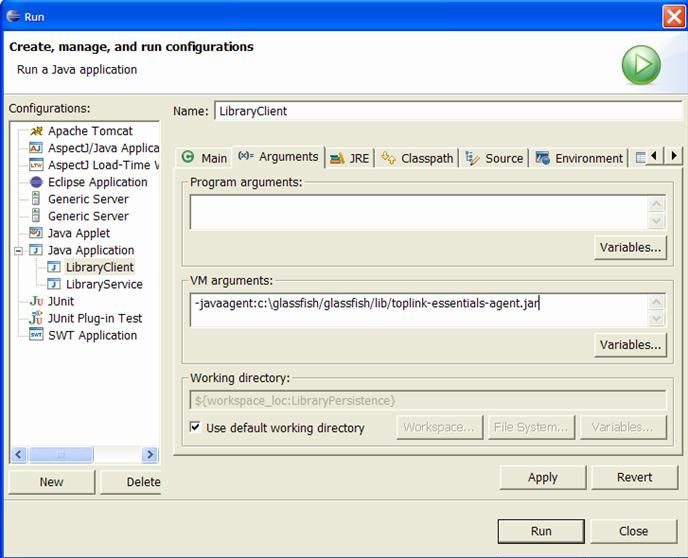The height and width of the screenshot is (558, 688).
Task: Switch to the Classpath tab
Action: pyautogui.click(x=417, y=158)
